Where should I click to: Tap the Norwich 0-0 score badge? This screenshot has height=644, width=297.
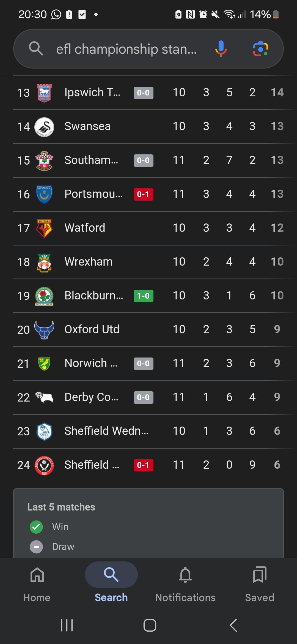coord(143,364)
